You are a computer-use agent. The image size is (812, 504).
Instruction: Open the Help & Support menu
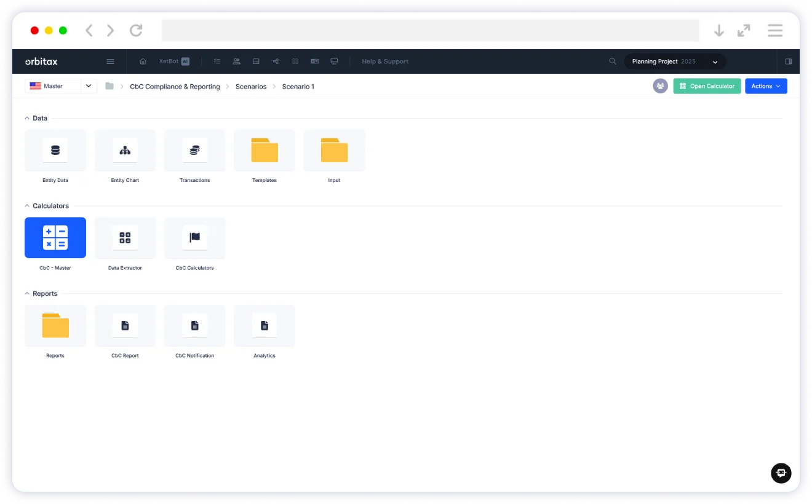[385, 61]
